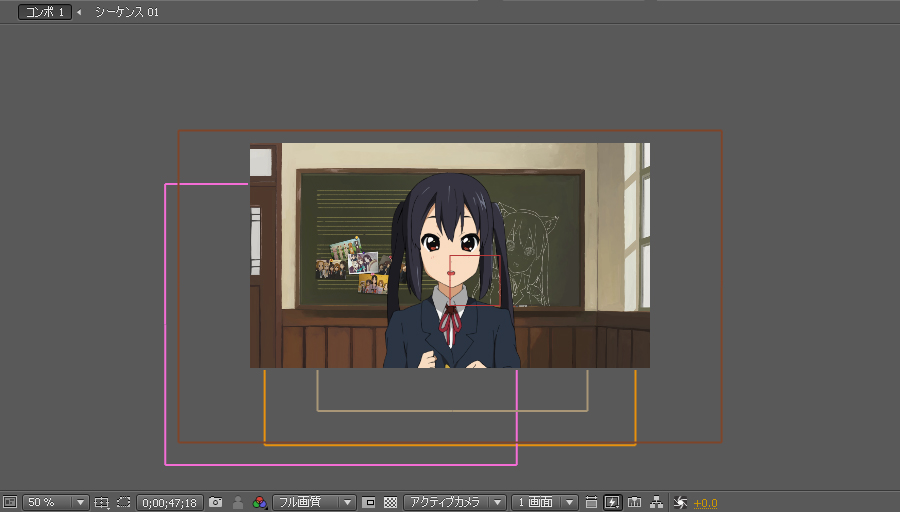900x512 pixels.
Task: Open the 1 画面 view layout dropdown
Action: [x=544, y=502]
